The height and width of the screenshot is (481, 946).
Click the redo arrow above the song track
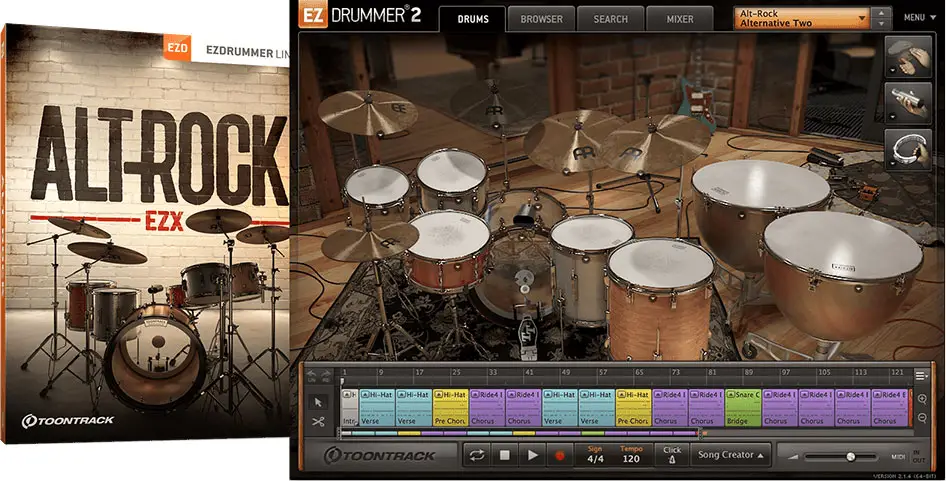(x=326, y=375)
